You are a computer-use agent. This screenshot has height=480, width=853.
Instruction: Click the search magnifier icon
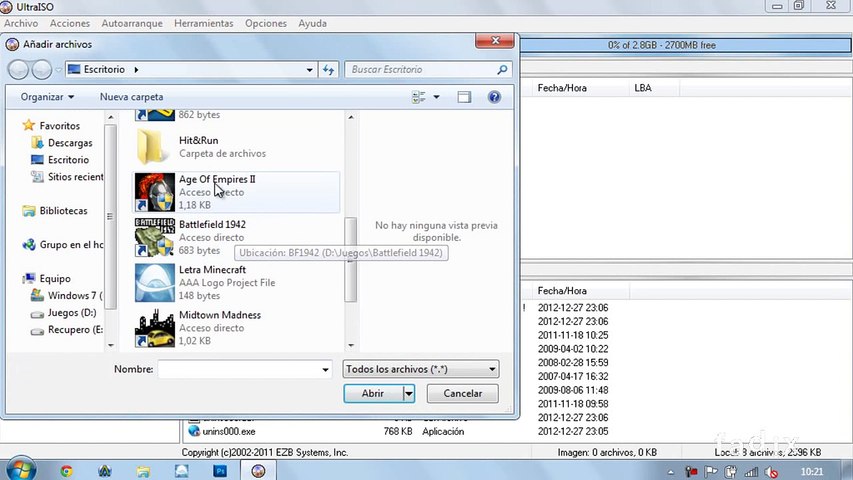tap(502, 70)
